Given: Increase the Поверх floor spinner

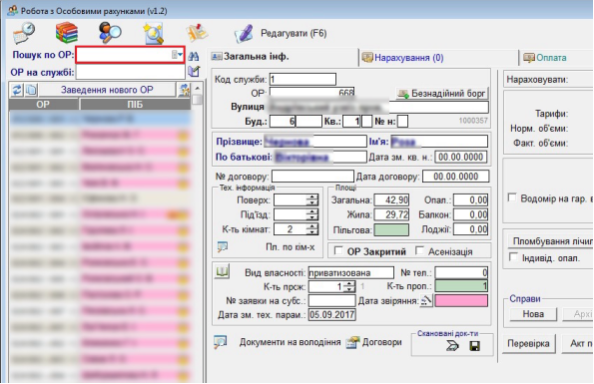Looking at the screenshot, I should pos(313,197).
